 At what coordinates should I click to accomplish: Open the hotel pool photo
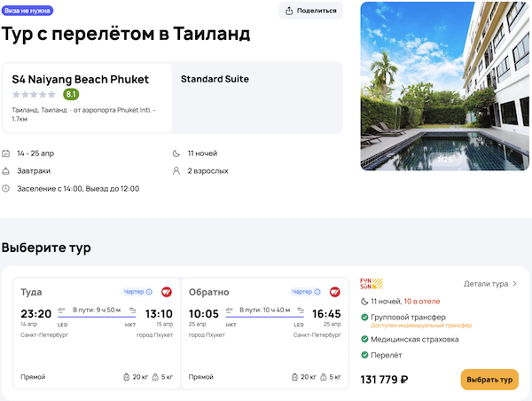pyautogui.click(x=445, y=85)
